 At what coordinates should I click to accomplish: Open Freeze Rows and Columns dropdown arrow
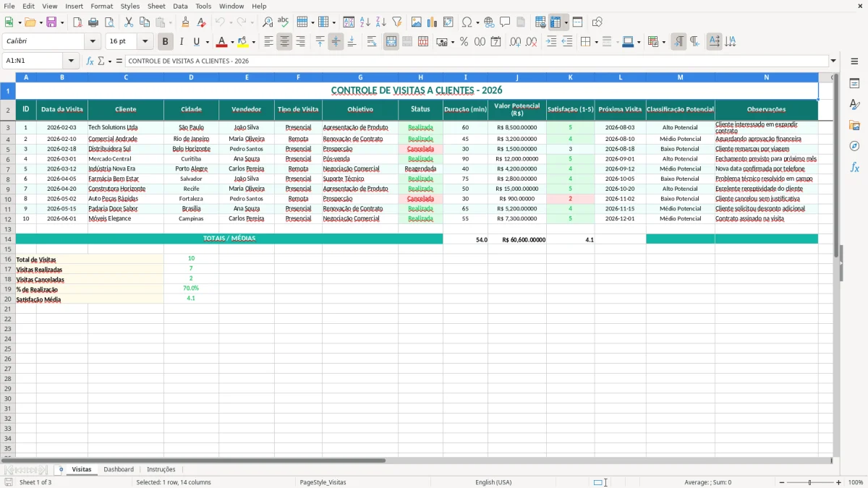click(x=566, y=22)
